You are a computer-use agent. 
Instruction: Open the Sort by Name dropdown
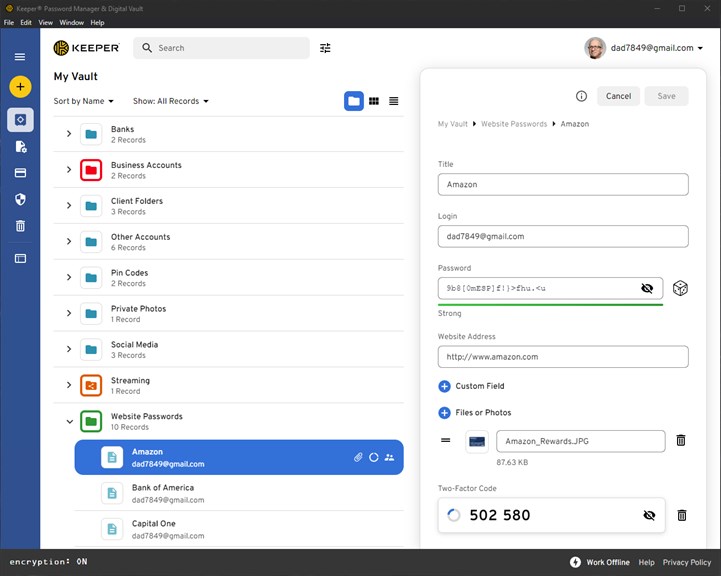tap(84, 101)
